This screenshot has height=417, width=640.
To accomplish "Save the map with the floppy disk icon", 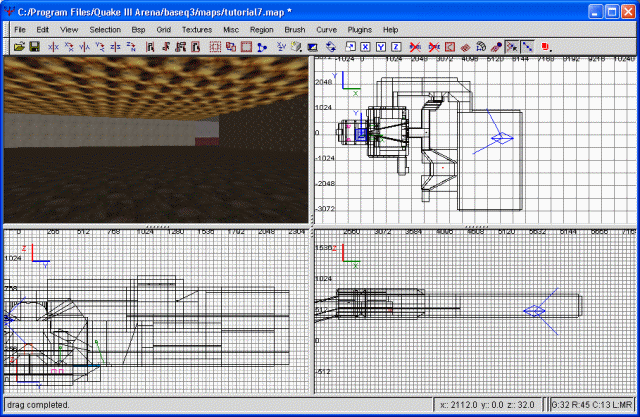I will point(34,47).
